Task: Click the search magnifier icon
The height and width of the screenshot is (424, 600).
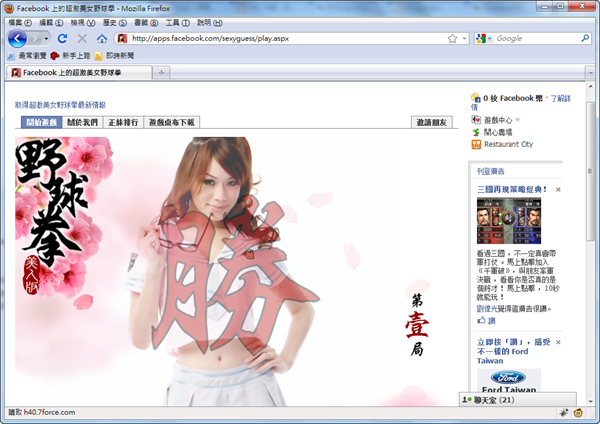Action: pos(585,38)
